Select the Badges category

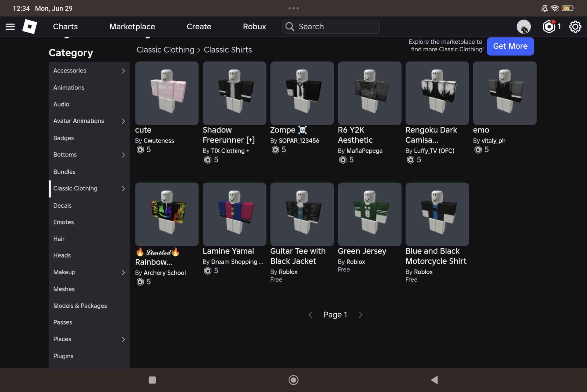(x=89, y=138)
